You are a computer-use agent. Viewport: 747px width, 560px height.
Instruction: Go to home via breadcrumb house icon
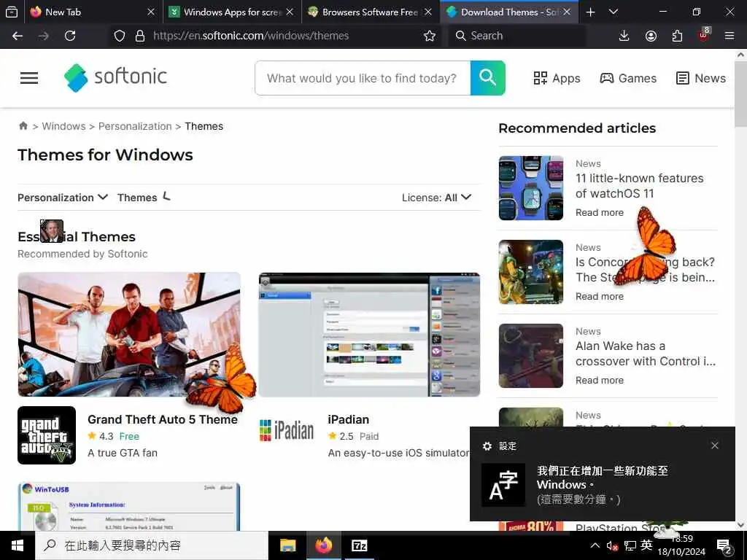pos(23,125)
